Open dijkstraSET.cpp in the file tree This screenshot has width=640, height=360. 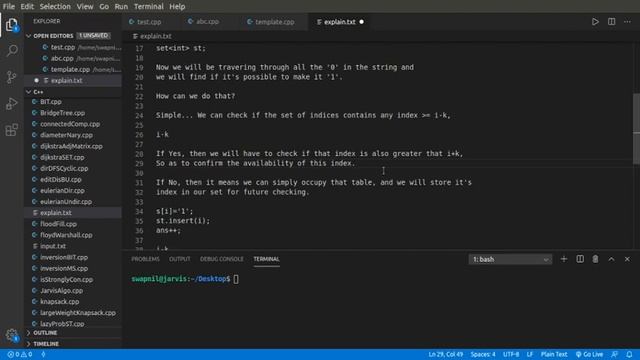(73, 157)
